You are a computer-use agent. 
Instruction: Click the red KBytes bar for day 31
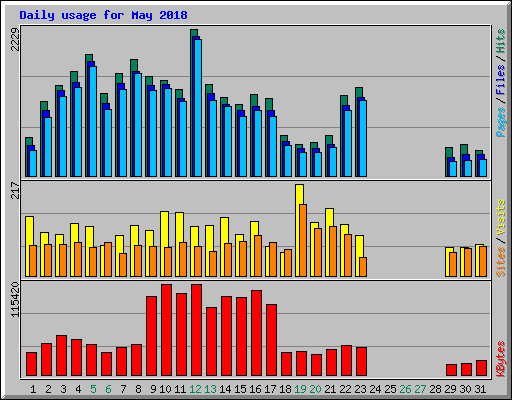coord(481,368)
